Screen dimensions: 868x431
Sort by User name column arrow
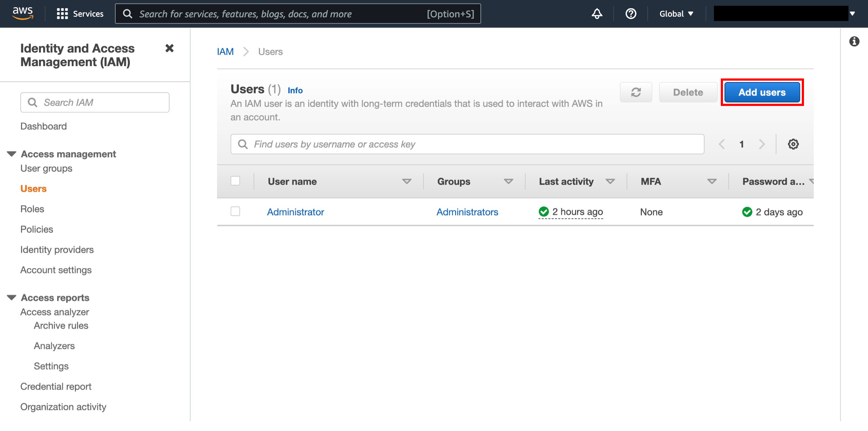[407, 182]
